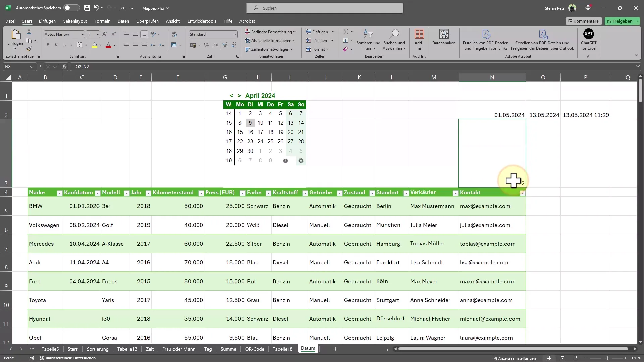Toggle the Verkäufer column filter checkbox
The image size is (644, 362).
click(x=455, y=193)
